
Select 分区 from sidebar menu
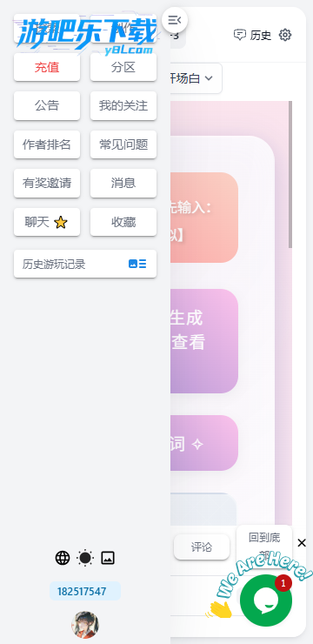(123, 68)
